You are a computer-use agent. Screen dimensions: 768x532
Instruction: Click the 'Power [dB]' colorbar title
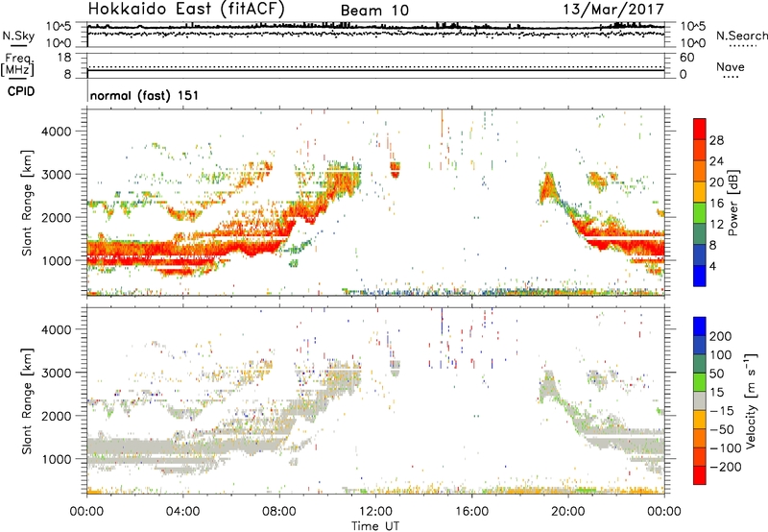732,203
